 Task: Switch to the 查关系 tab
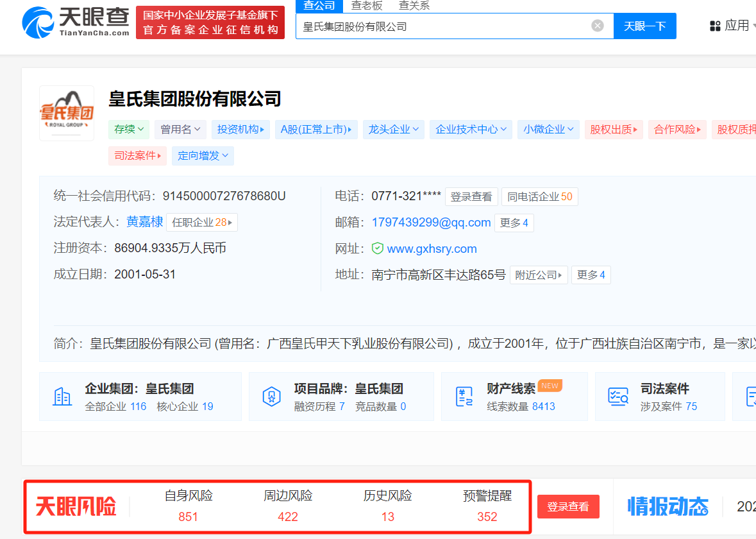(414, 6)
